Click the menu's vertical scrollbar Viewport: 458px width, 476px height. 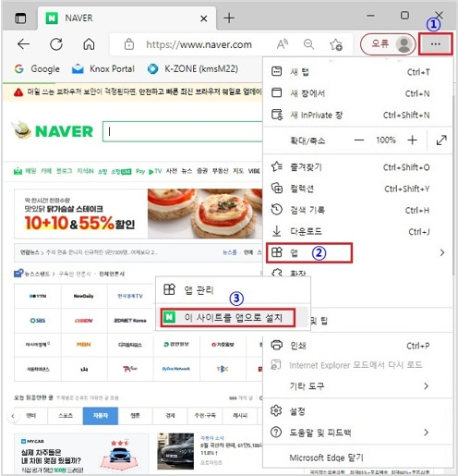453,185
